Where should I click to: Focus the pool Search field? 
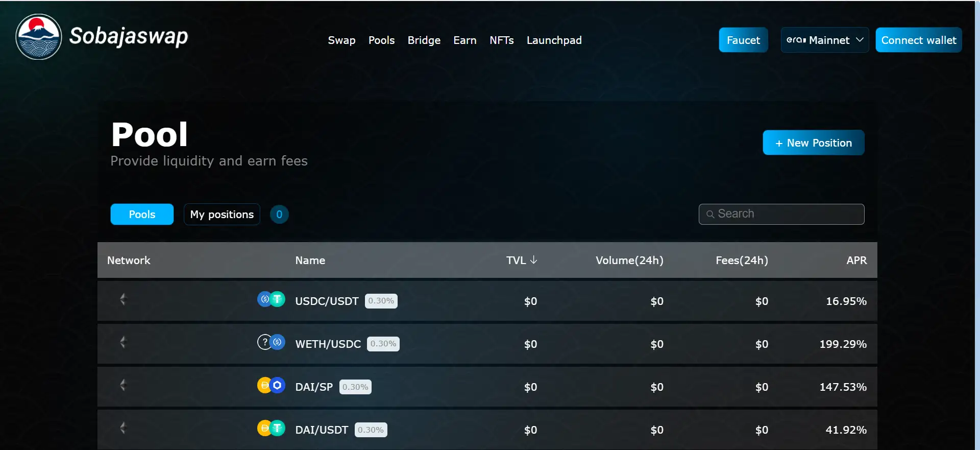pos(786,214)
